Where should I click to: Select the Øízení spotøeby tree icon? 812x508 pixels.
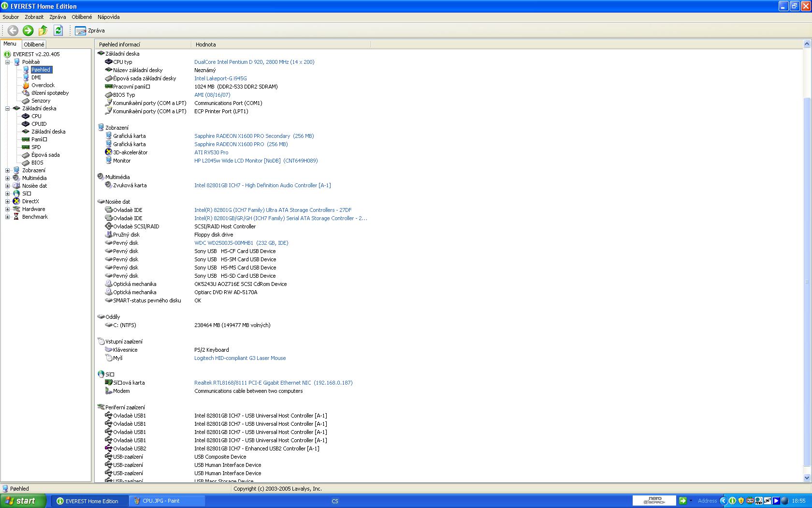(26, 93)
